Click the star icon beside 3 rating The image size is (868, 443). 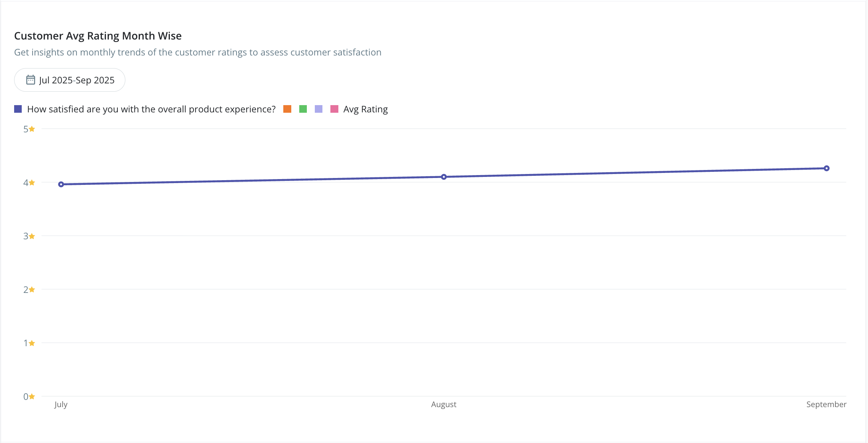pos(32,236)
